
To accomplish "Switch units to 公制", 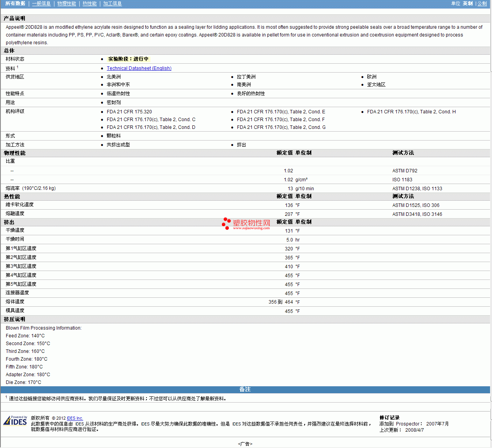I will click(x=482, y=3).
